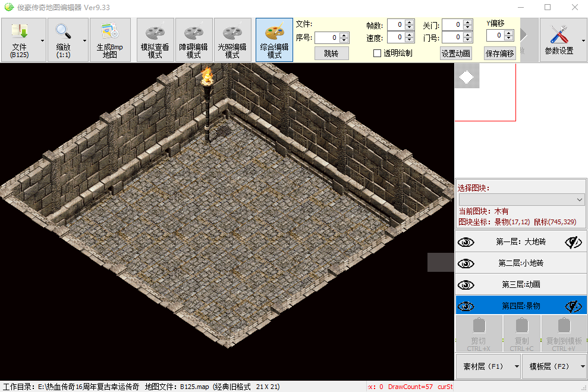Click the gray toolbar overflow arrow
The image size is (588, 392).
tap(524, 35)
